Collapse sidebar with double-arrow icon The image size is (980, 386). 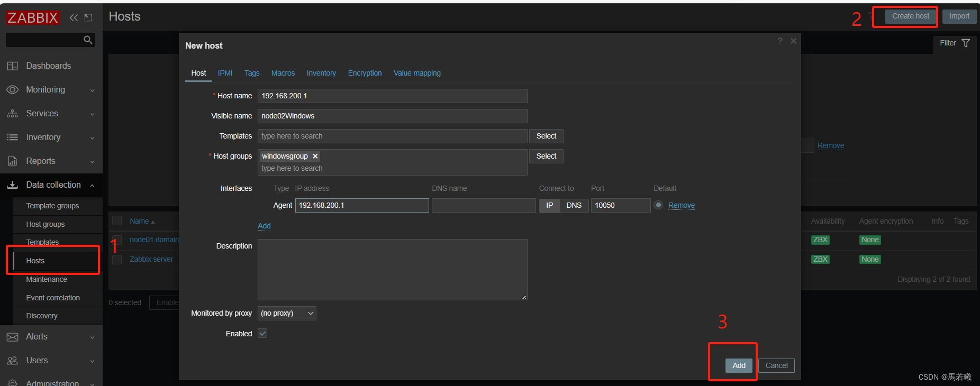coord(74,17)
